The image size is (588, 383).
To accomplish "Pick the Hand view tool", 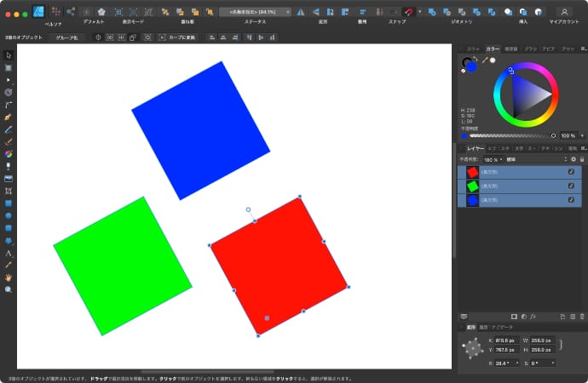I will point(9,277).
